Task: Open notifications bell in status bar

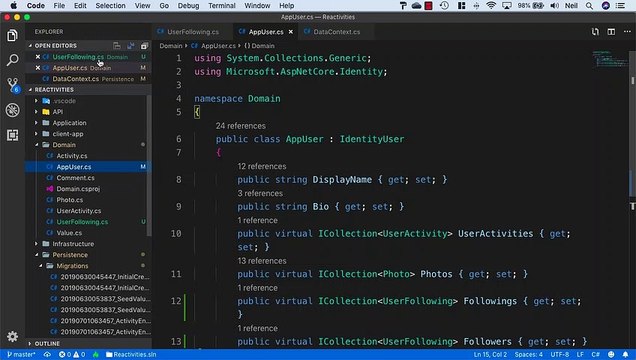Action: (x=625, y=354)
